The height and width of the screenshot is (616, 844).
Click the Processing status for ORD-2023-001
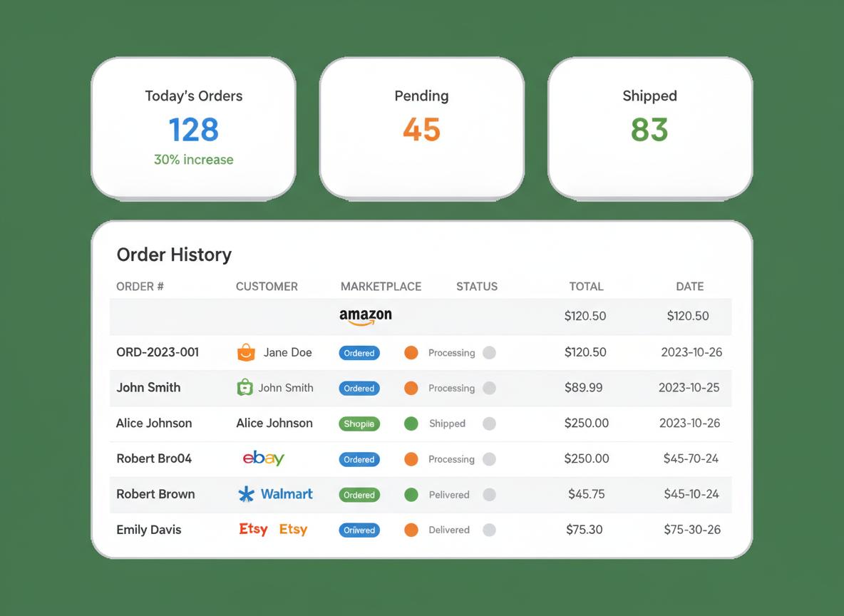(x=452, y=353)
